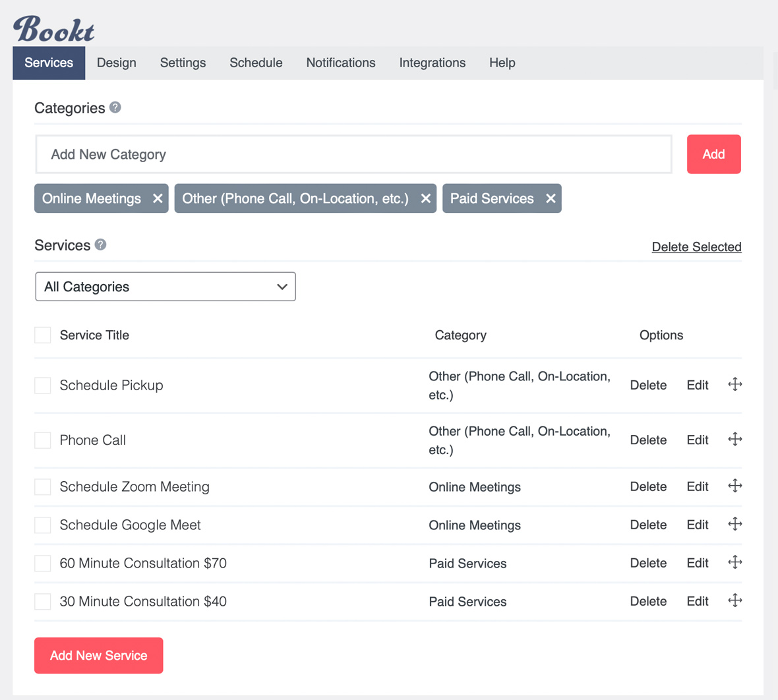Click the Delete Selected link
Viewport: 778px width, 700px height.
point(697,247)
